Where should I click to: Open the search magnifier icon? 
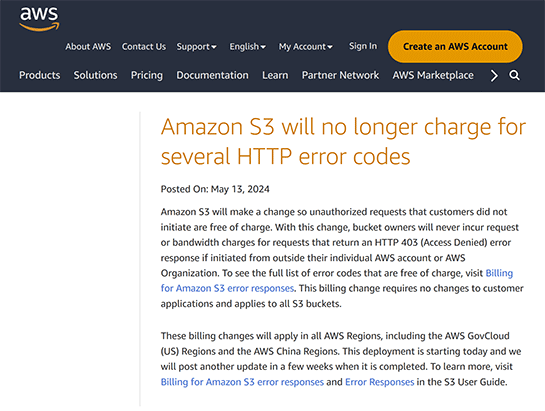(x=514, y=75)
